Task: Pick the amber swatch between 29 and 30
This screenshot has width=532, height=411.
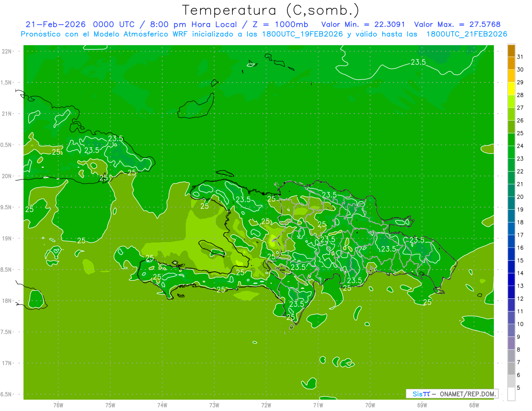Action: coord(511,76)
